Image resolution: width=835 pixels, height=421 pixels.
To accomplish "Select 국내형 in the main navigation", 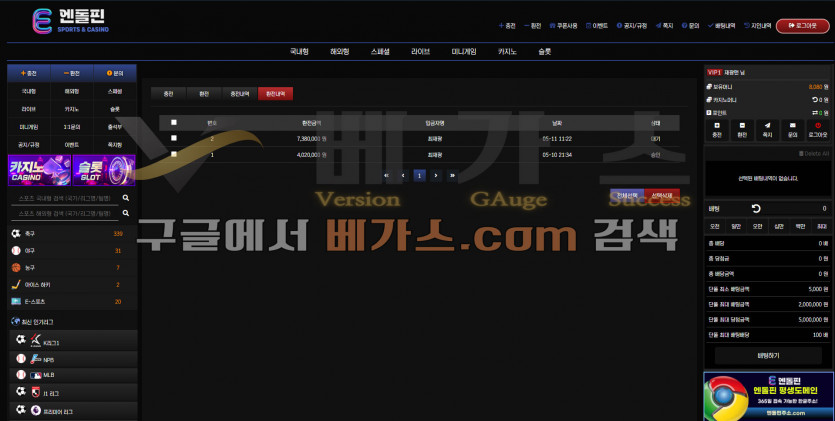I will (x=299, y=52).
